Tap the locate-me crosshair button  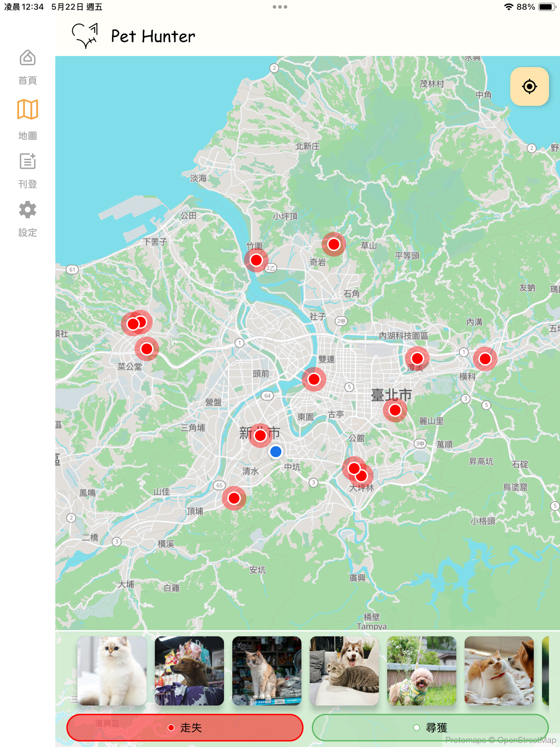coord(529,86)
